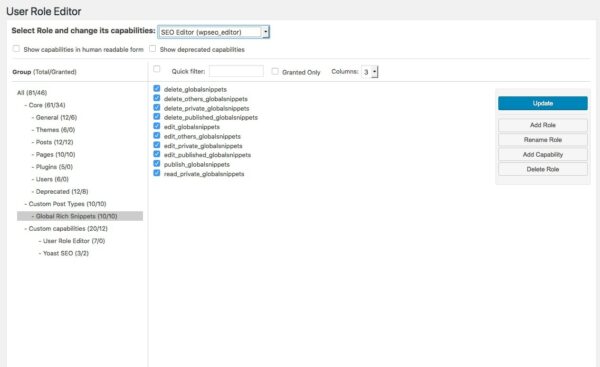Open the Columns count dropdown
The image size is (600, 367).
[370, 72]
